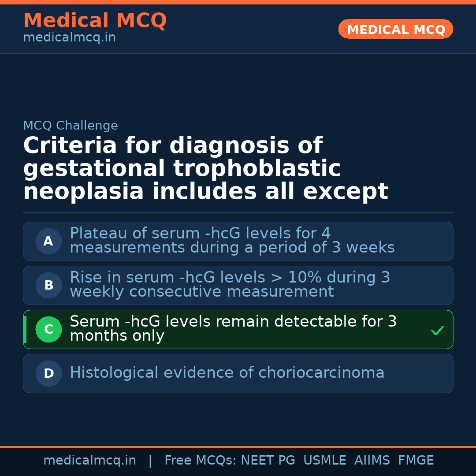The height and width of the screenshot is (476, 476).
Task: Click the green checkmark on option C
Action: click(437, 330)
